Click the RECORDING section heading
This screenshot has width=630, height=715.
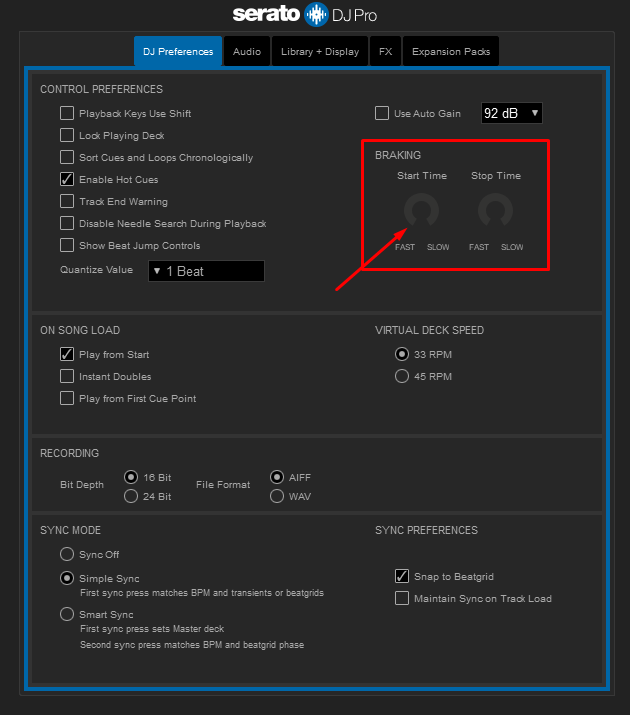click(69, 453)
